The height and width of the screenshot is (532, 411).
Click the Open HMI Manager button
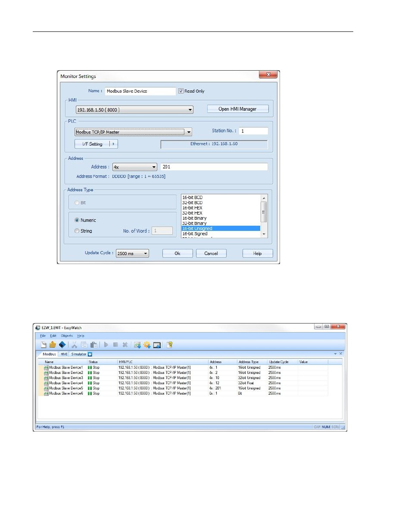(x=237, y=109)
